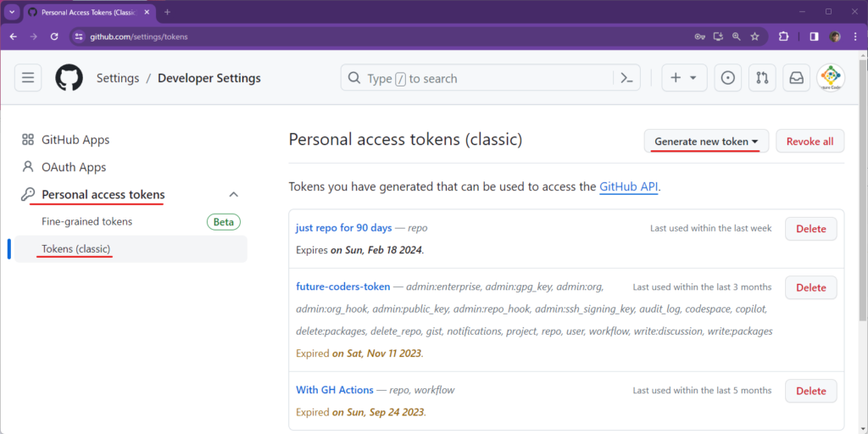Reload the page with the refresh icon
The image size is (868, 434).
54,36
